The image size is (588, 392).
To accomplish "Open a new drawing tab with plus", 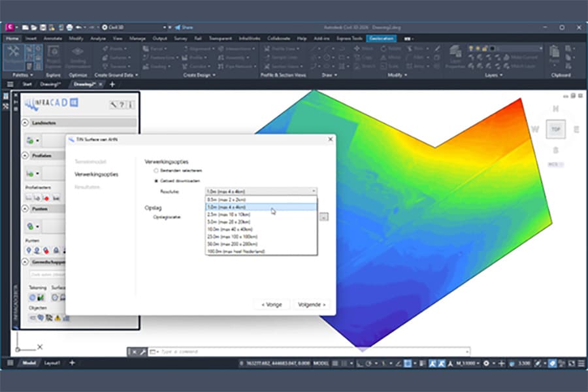I will click(112, 84).
